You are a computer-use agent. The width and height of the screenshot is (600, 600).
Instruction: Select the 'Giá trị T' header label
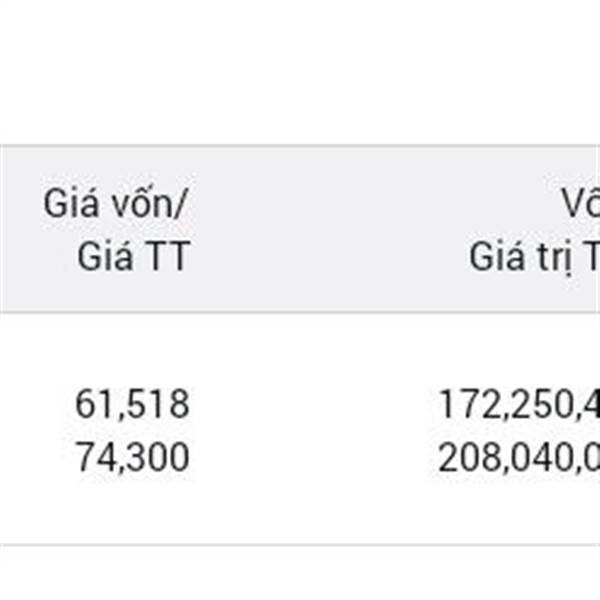click(x=534, y=258)
